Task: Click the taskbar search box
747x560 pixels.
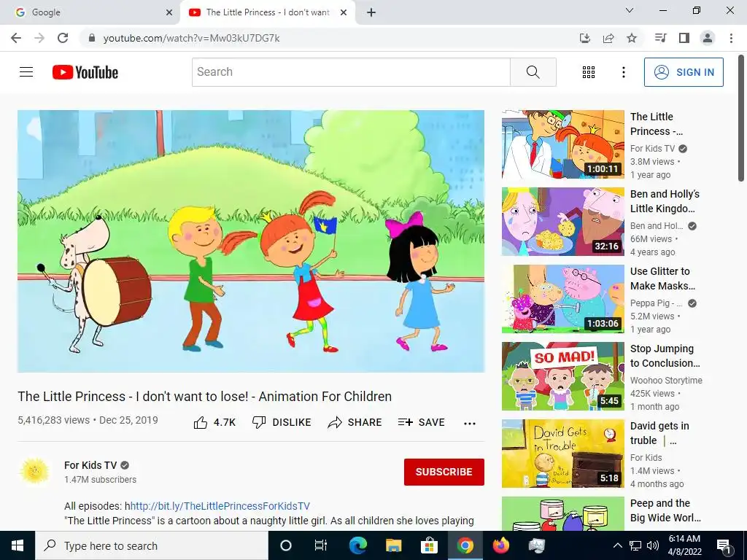Action: coord(152,545)
